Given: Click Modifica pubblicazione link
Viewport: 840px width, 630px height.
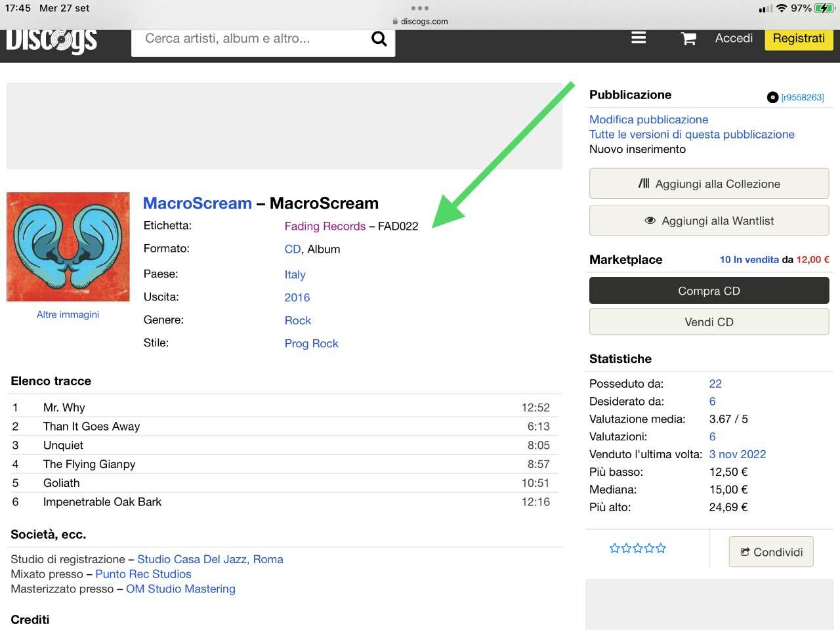Looking at the screenshot, I should tap(648, 119).
